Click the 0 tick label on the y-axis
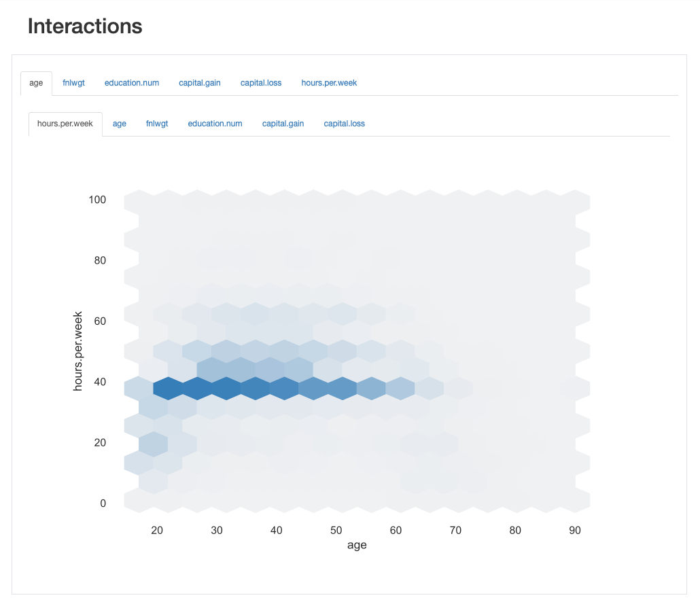Image resolution: width=700 pixels, height=604 pixels. click(x=103, y=503)
